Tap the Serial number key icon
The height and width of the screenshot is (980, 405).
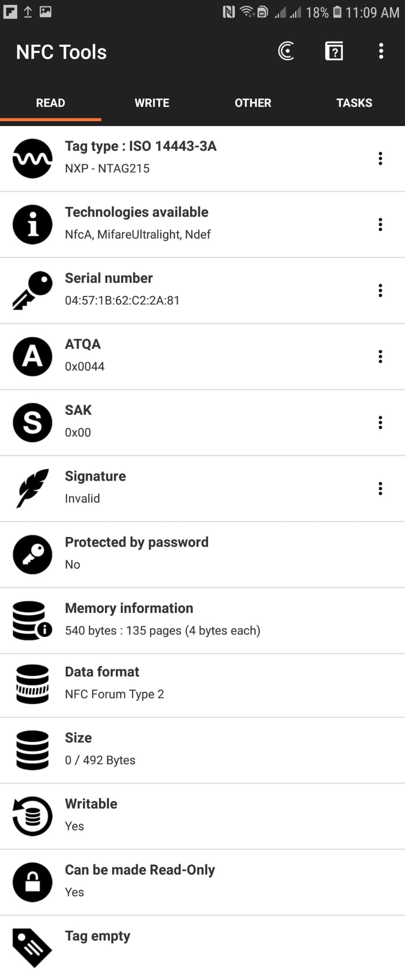(x=32, y=290)
